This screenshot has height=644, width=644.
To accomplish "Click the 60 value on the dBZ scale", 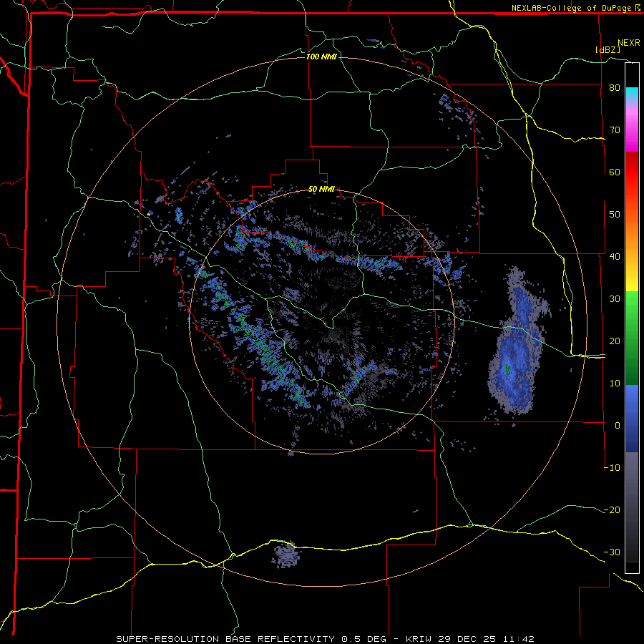I will (615, 172).
